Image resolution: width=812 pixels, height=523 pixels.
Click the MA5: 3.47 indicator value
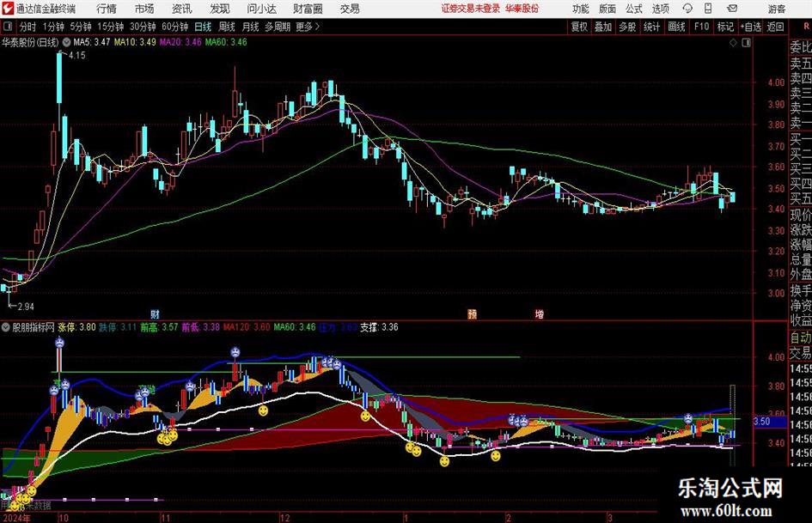[x=92, y=42]
